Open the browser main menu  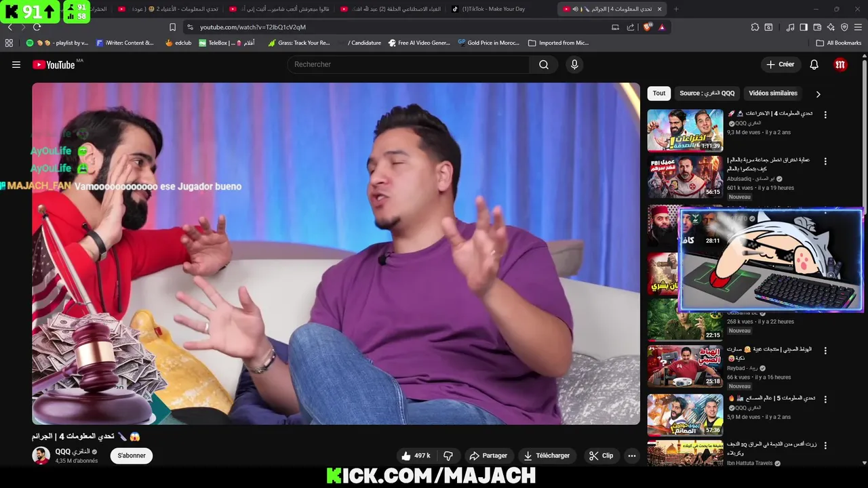(859, 27)
